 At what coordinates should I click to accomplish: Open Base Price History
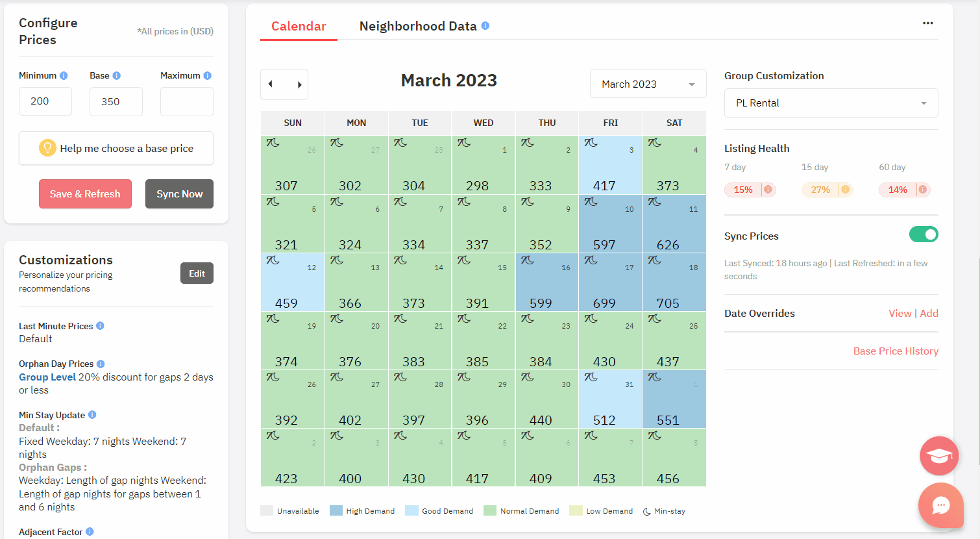click(896, 351)
